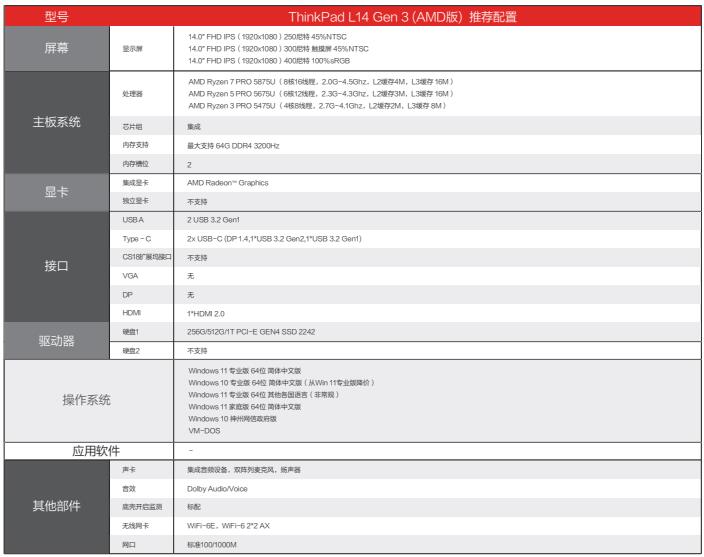Select the 其他部件 category cell
The image size is (704, 557).
click(58, 504)
